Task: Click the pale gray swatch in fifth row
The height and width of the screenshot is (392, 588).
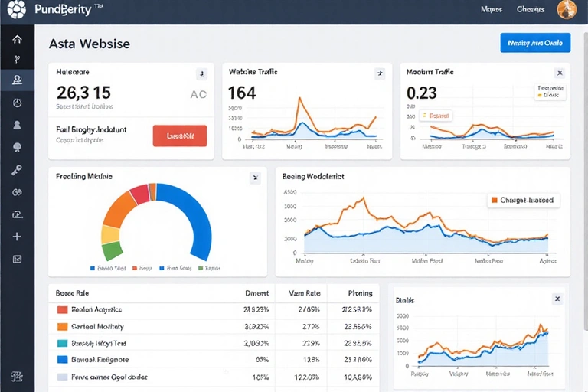Action: click(62, 377)
